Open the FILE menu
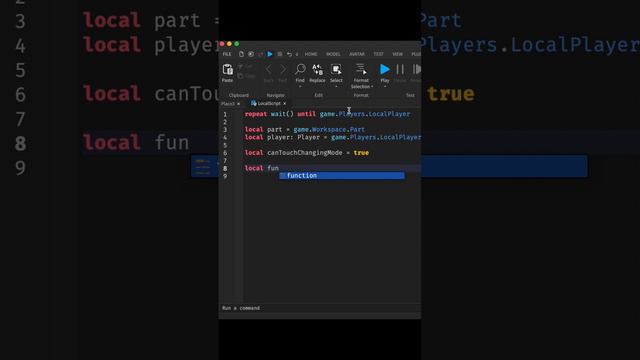The height and width of the screenshot is (360, 640). [227, 54]
